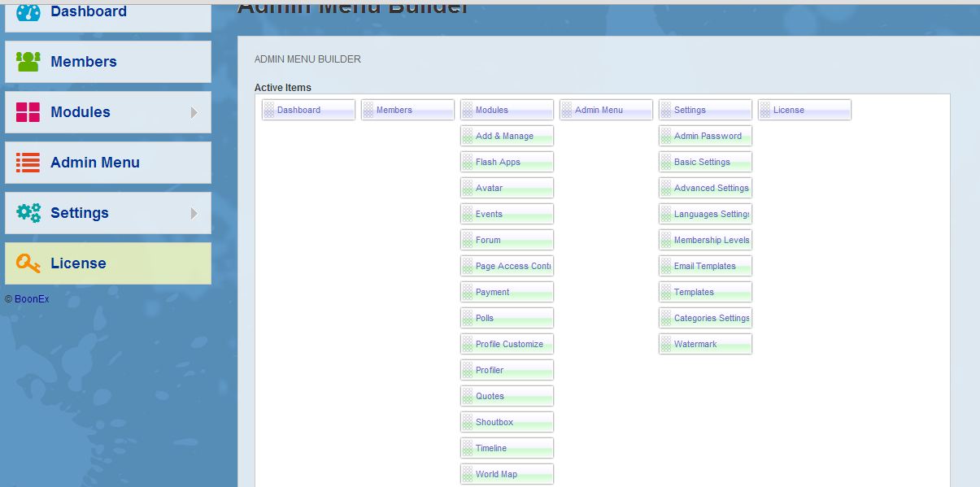Click the green Members people icon
The image size is (980, 487).
(x=28, y=62)
